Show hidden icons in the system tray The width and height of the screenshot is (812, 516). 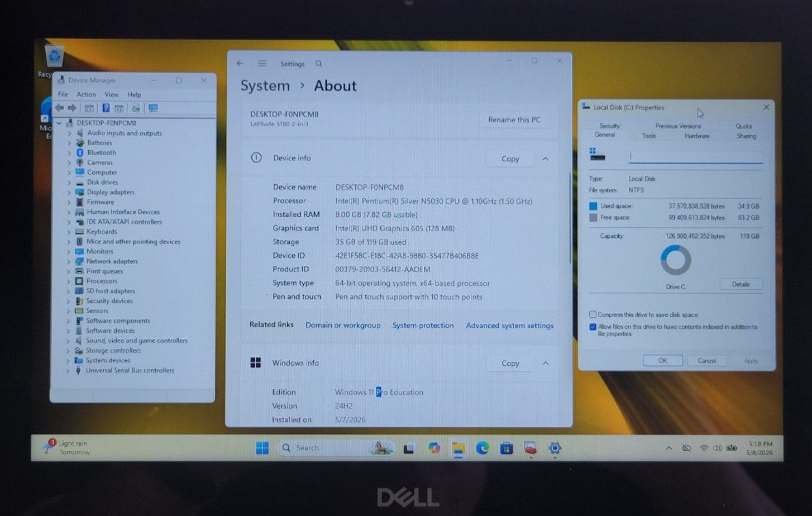coord(668,448)
